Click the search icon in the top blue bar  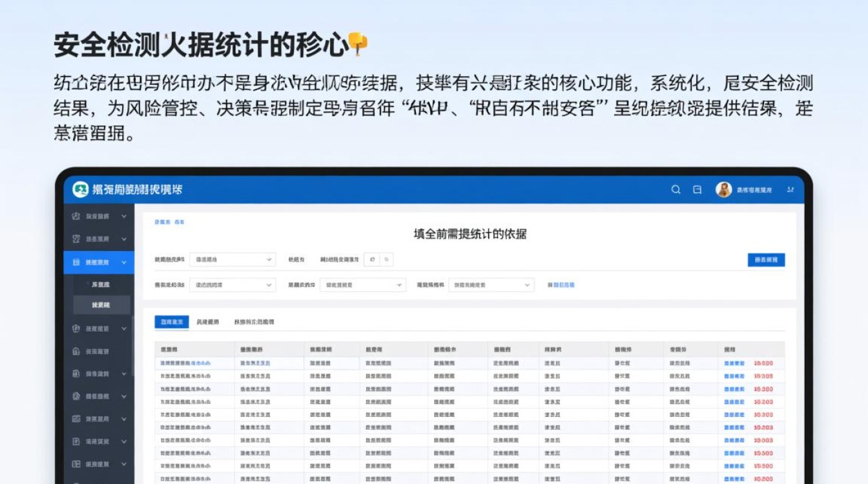coord(676,190)
